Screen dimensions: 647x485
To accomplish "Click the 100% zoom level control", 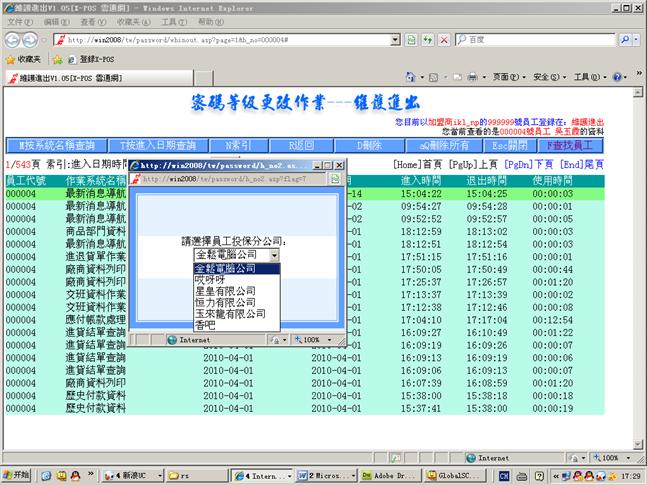I will [x=608, y=458].
